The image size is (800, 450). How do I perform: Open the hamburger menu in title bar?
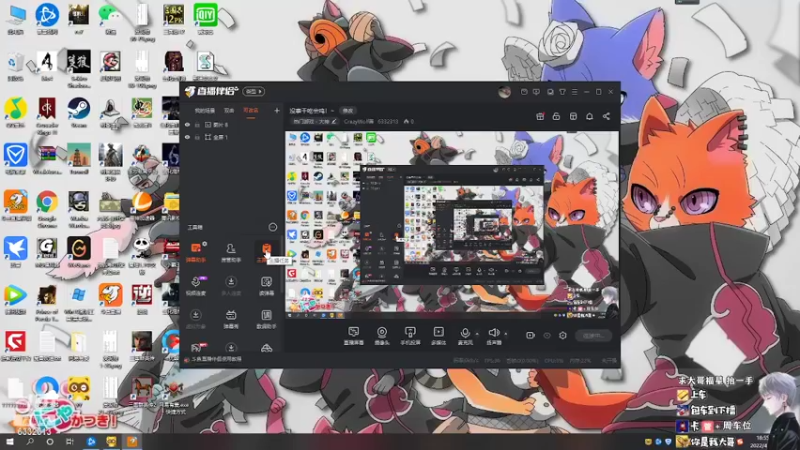tap(574, 92)
